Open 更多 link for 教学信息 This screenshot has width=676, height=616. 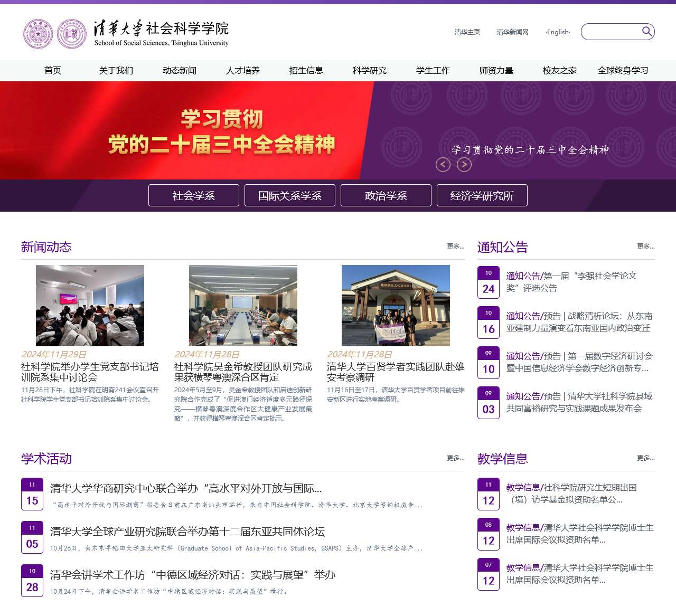tap(646, 458)
